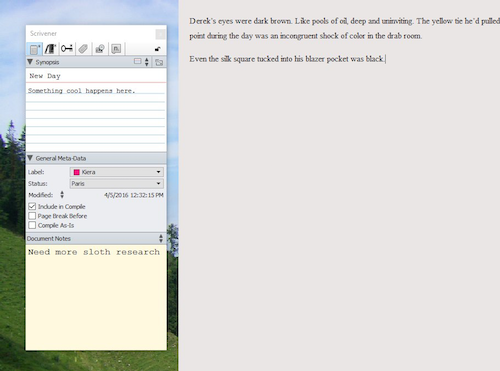This screenshot has height=371, width=500.
Task: Switch to the References inspector pane
Action: 50,49
